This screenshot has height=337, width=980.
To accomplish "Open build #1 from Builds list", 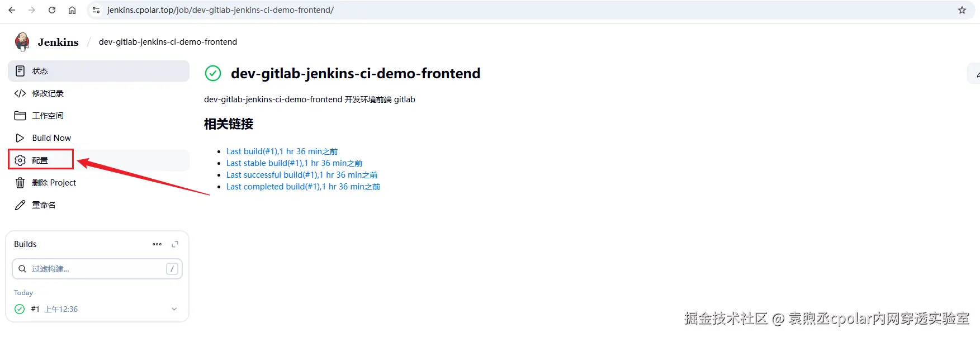I will pos(35,309).
